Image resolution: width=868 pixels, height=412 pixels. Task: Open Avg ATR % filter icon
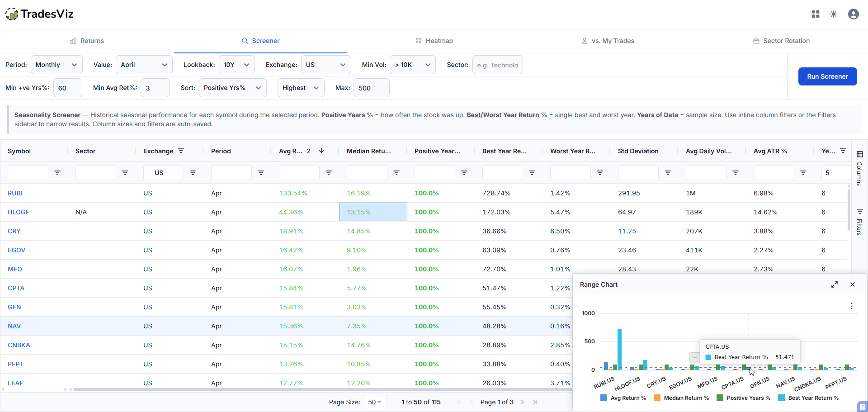click(803, 173)
